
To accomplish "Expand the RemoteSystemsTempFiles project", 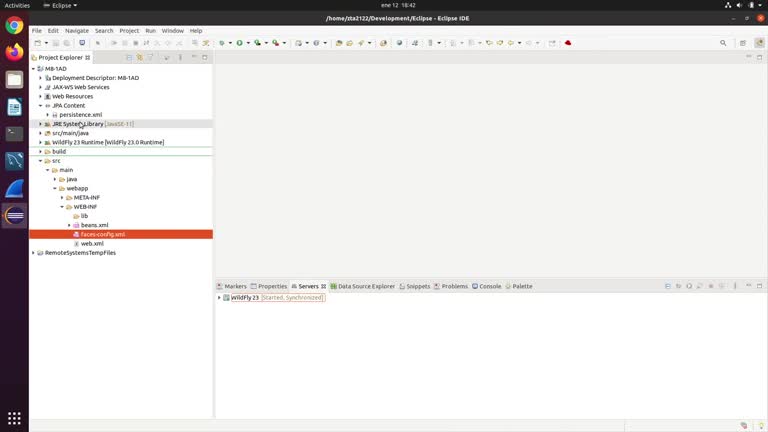I will [x=34, y=253].
